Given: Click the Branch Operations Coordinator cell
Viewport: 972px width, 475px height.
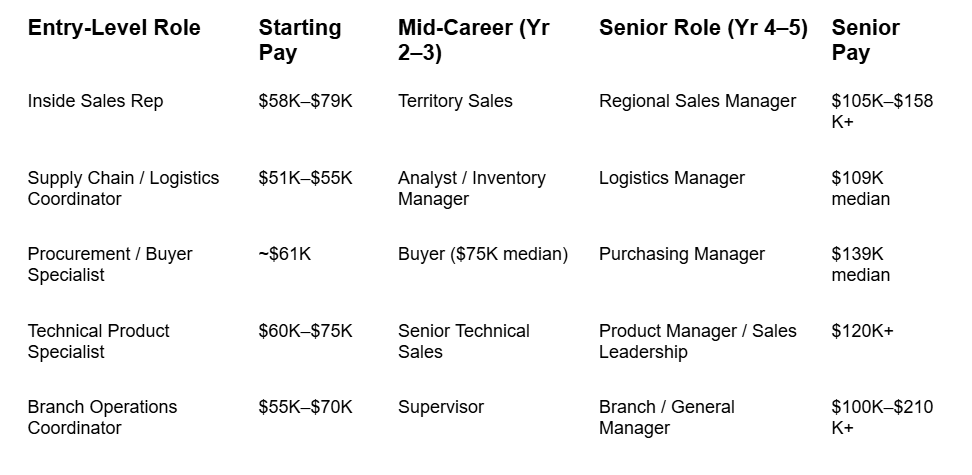Looking at the screenshot, I should tap(102, 417).
